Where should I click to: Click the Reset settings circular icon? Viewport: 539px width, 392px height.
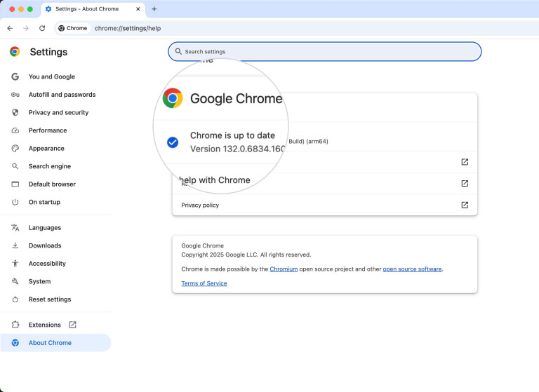tap(15, 299)
